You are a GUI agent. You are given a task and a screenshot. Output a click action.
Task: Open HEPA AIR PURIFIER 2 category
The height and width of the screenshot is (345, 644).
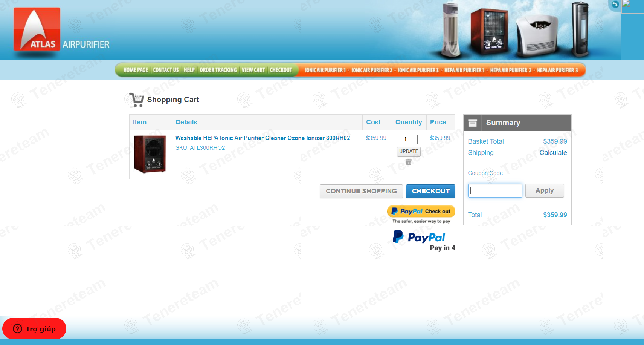point(511,70)
